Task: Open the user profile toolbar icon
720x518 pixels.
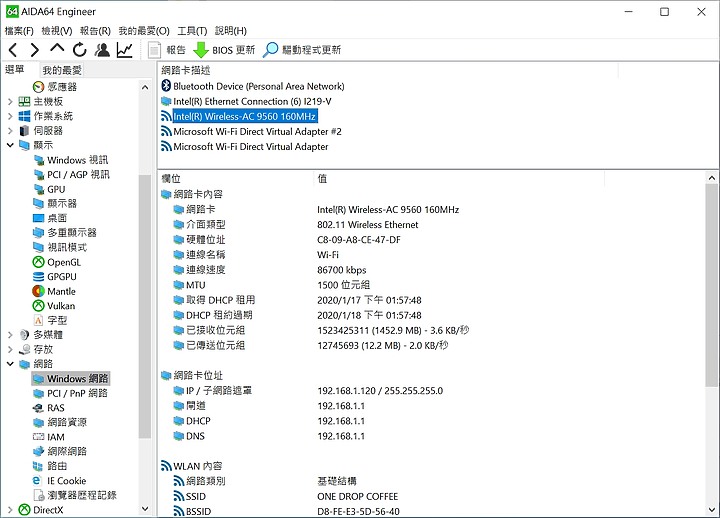Action: tap(102, 50)
